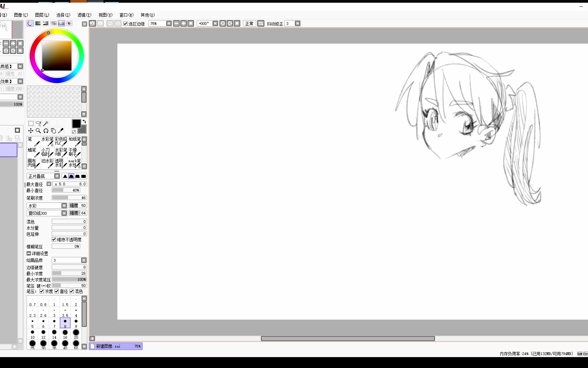Select brush size 8 preset
Screen dimensions: 588x368
[x=65, y=323]
